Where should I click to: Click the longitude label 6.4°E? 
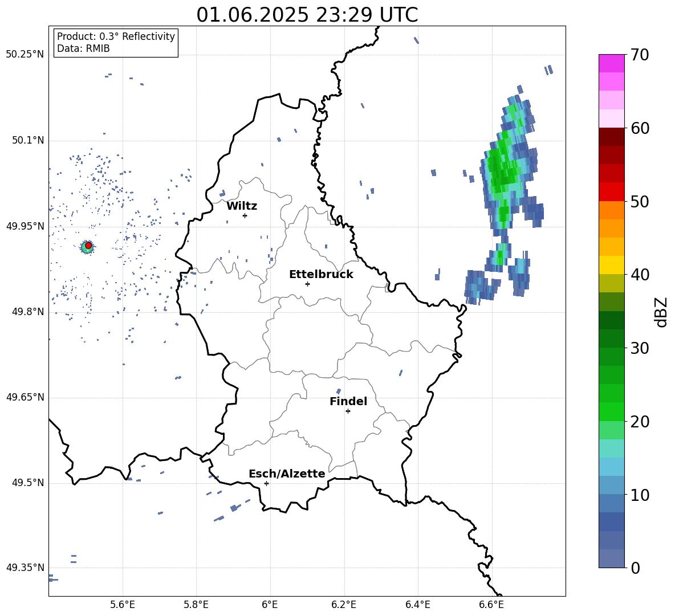point(417,605)
